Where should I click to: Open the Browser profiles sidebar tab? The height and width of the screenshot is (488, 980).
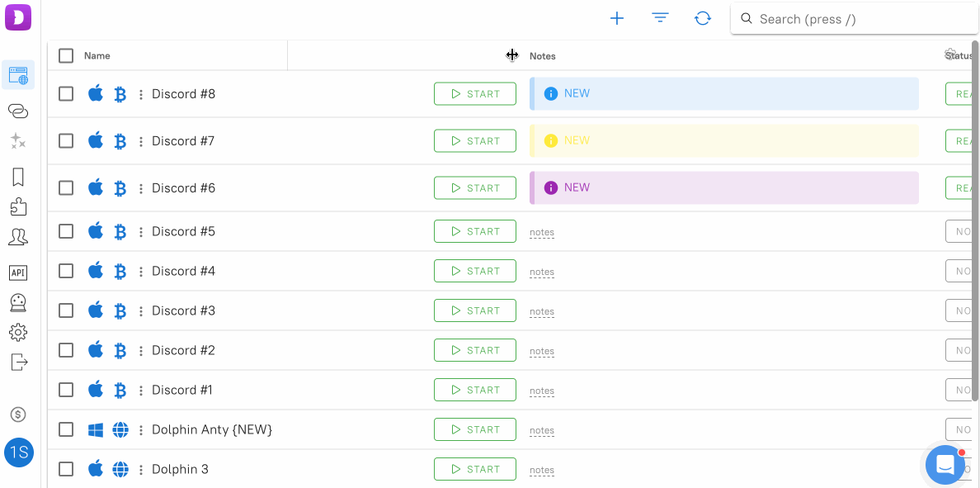(x=18, y=76)
